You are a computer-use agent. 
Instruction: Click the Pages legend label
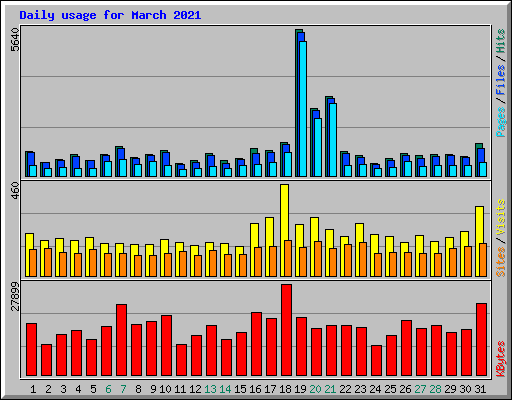500,122
